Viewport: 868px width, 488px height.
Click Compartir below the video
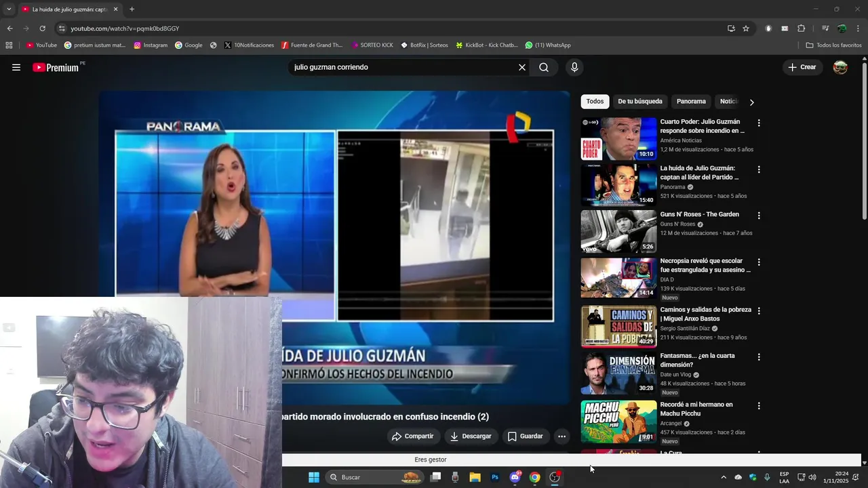coord(412,436)
